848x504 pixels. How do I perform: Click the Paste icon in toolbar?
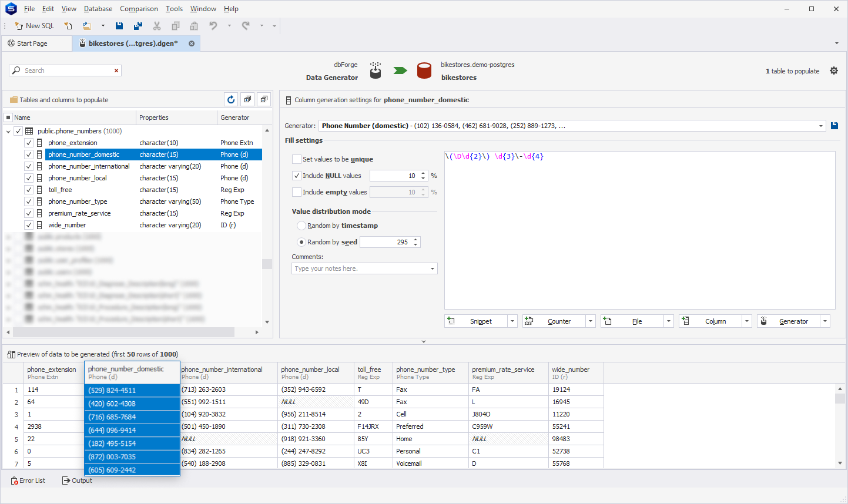click(194, 26)
